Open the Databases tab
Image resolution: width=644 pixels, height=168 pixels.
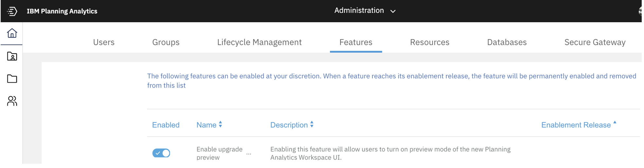pyautogui.click(x=507, y=42)
